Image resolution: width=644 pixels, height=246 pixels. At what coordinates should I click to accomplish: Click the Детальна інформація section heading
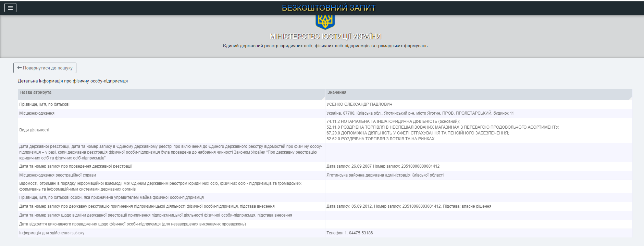tap(73, 81)
